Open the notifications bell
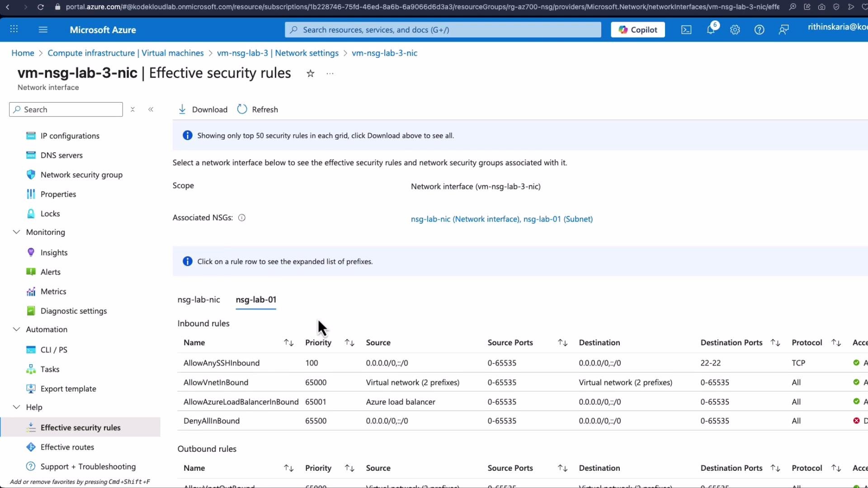The image size is (868, 488). coord(711,29)
